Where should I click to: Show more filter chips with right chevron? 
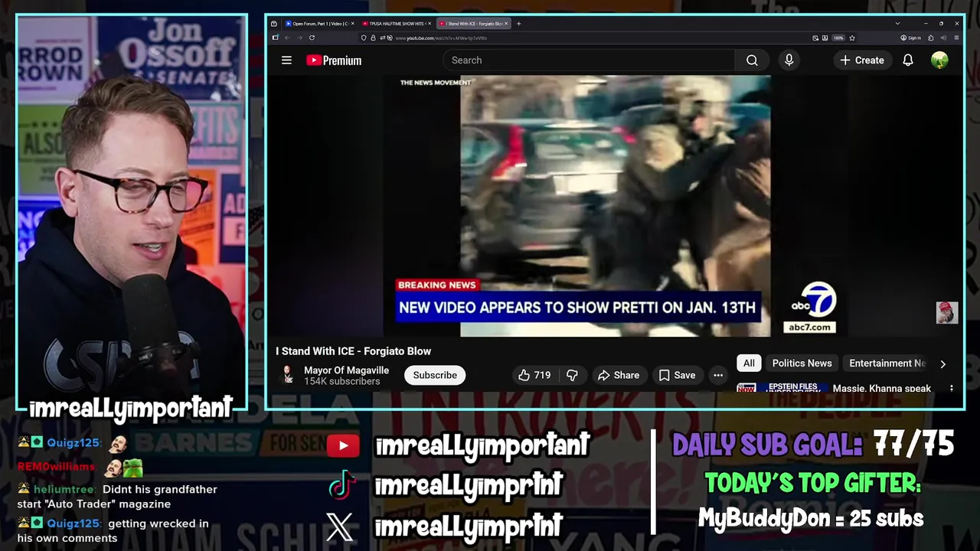[942, 364]
